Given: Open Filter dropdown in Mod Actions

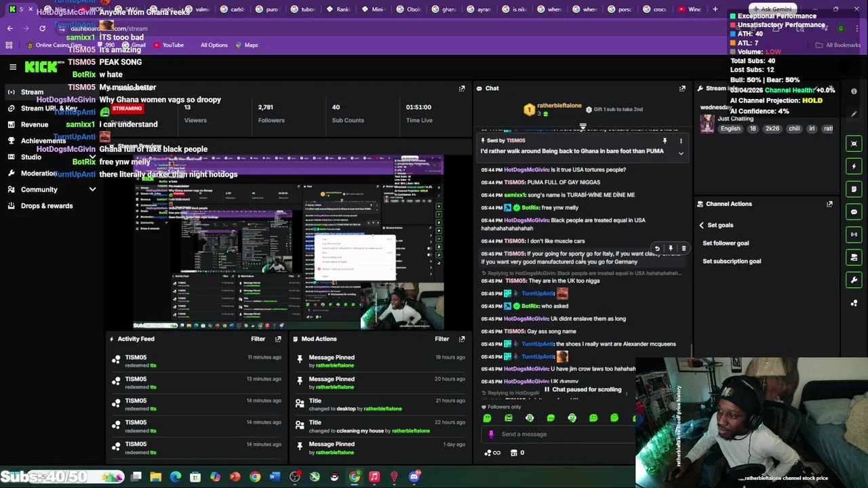Looking at the screenshot, I should pos(442,339).
